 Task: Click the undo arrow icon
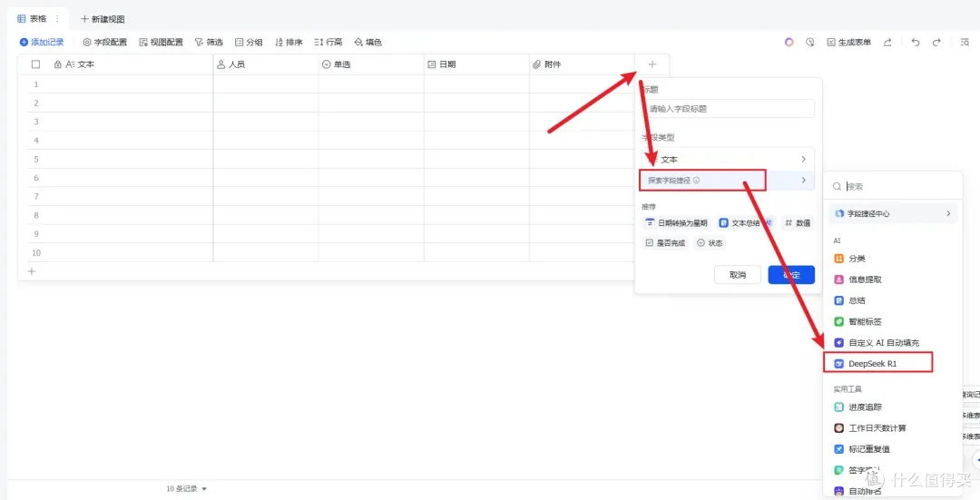pyautogui.click(x=916, y=42)
